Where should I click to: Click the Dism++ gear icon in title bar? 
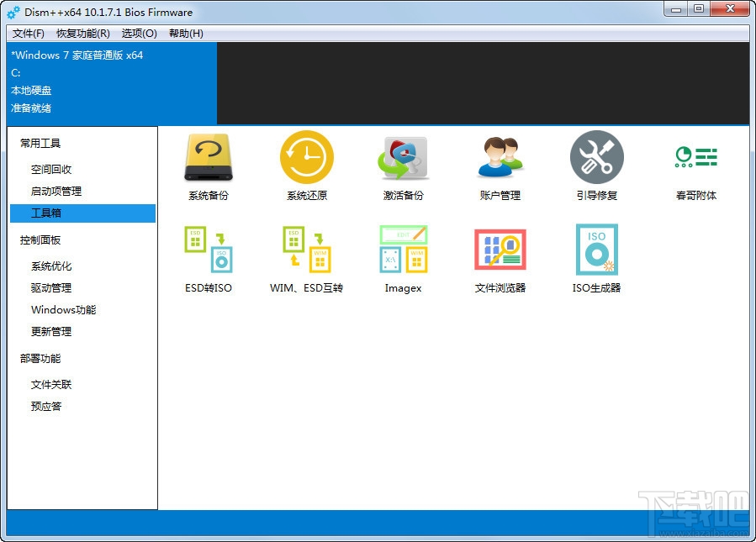click(x=13, y=13)
